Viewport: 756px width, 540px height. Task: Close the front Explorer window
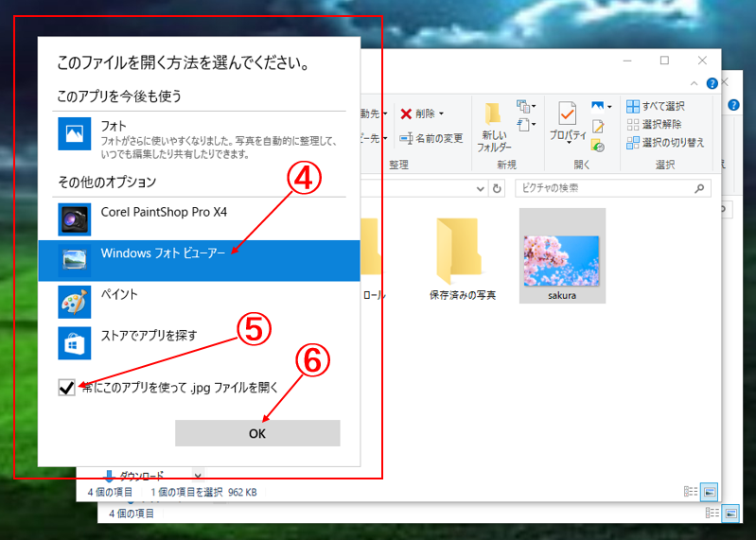click(x=702, y=61)
